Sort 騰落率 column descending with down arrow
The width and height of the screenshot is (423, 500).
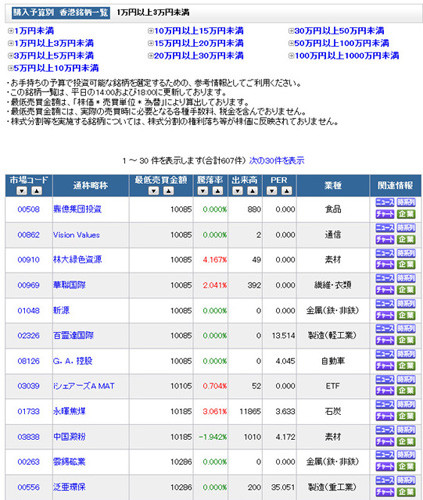[203, 191]
